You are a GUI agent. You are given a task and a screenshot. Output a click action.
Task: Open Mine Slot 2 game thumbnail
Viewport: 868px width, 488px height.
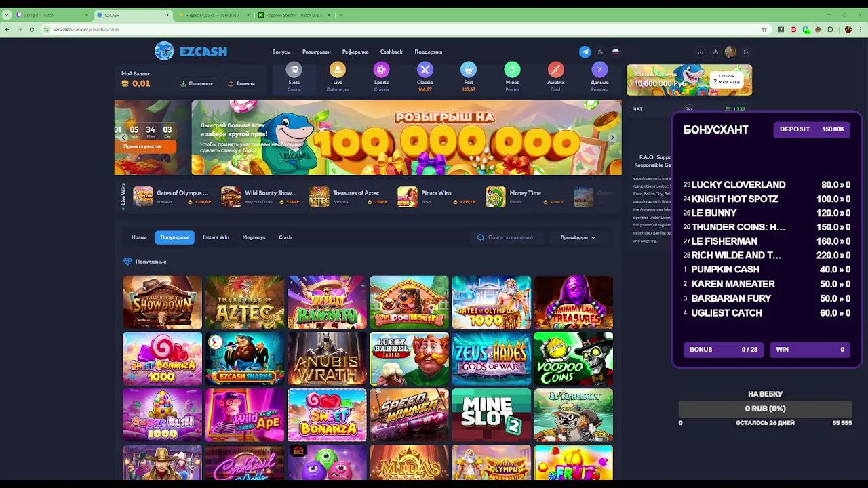click(492, 415)
